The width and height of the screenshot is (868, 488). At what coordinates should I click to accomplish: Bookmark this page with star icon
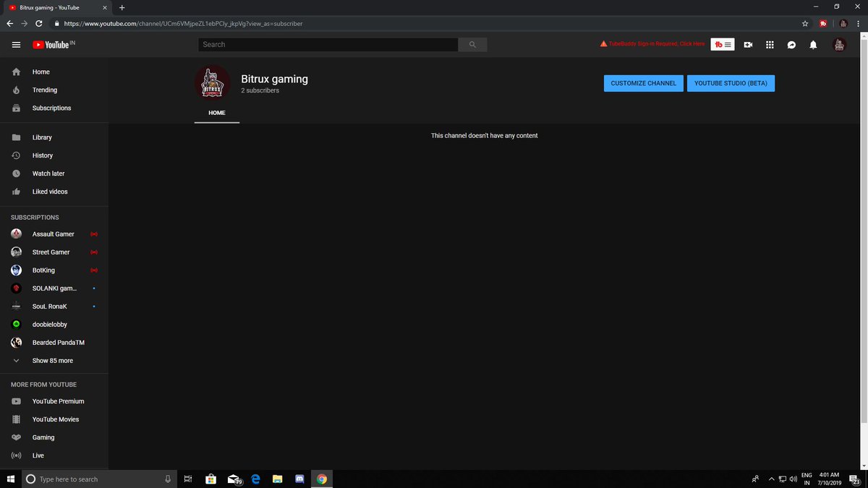point(805,23)
